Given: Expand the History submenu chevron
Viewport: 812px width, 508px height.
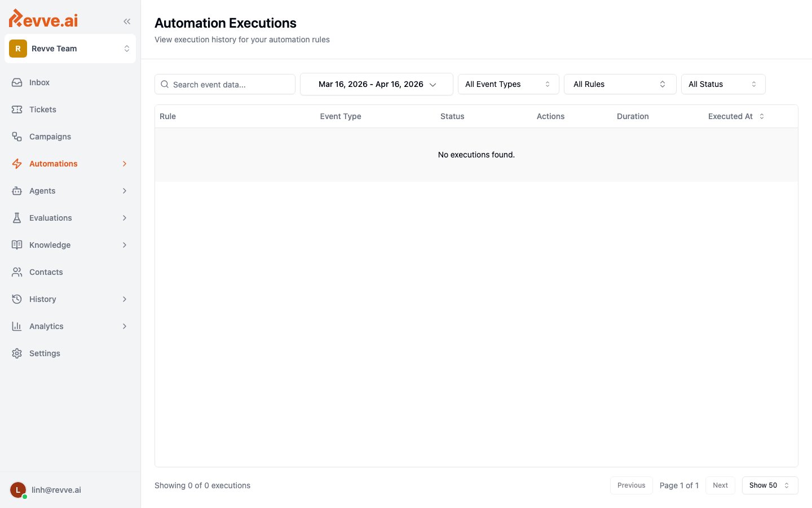Looking at the screenshot, I should pyautogui.click(x=125, y=299).
